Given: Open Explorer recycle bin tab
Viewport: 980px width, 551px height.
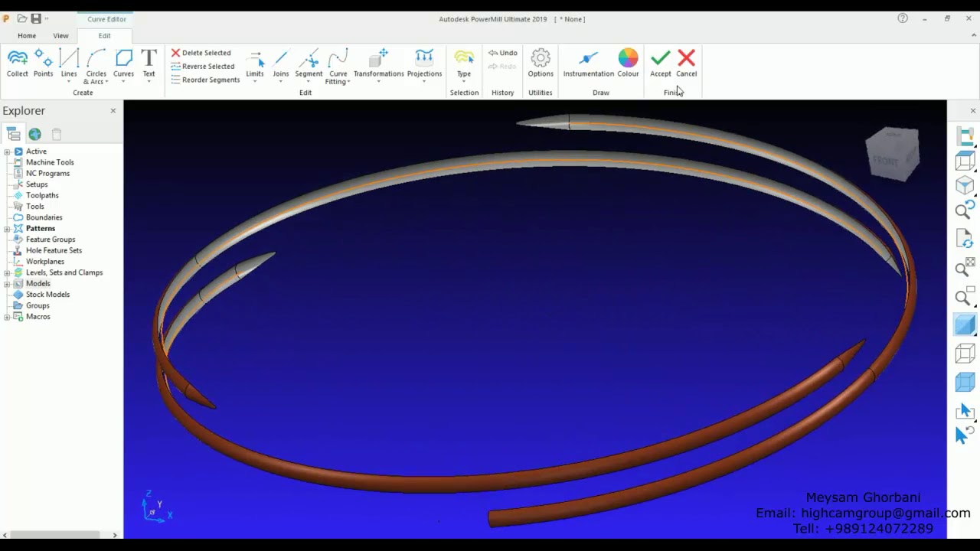Looking at the screenshot, I should (57, 134).
